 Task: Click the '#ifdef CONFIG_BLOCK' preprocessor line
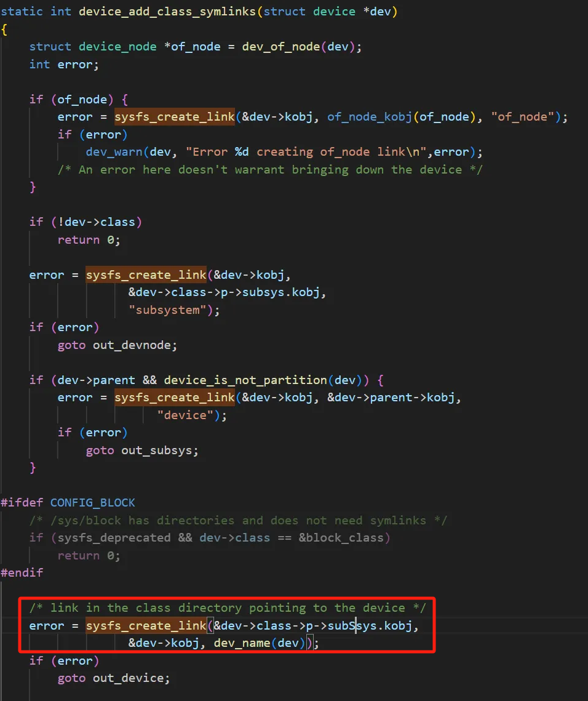68,503
